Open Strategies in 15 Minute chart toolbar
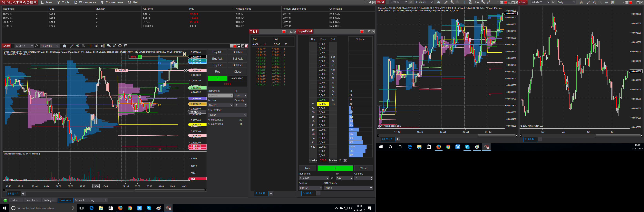Image resolution: width=644 pixels, height=212 pixels. pyautogui.click(x=120, y=46)
